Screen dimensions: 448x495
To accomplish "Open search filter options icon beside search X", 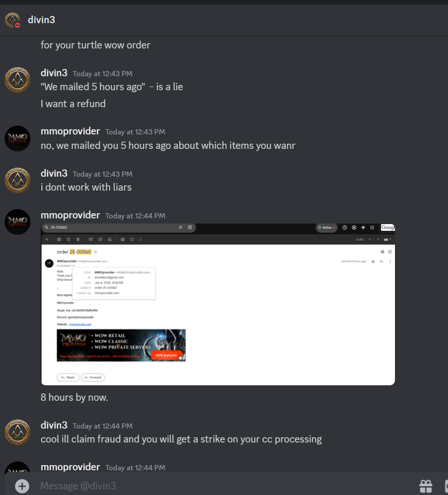I will tap(190, 227).
